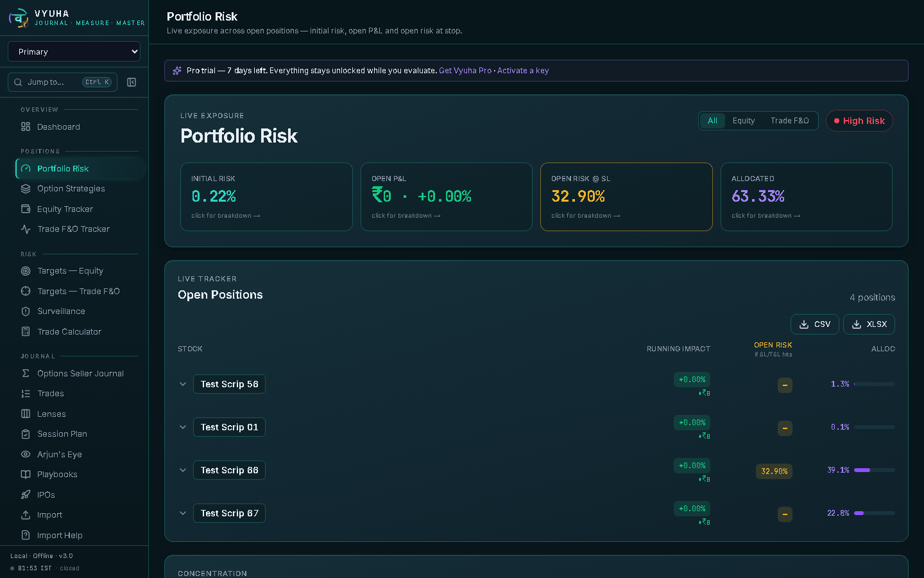
Task: Open the Primary account dropdown
Action: pos(74,51)
